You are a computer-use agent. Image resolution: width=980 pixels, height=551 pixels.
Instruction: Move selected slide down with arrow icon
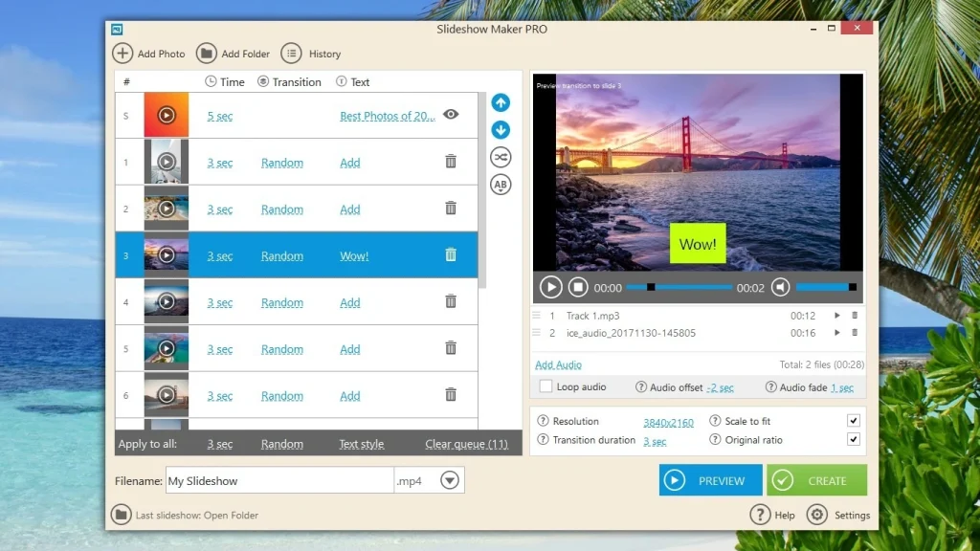(501, 129)
